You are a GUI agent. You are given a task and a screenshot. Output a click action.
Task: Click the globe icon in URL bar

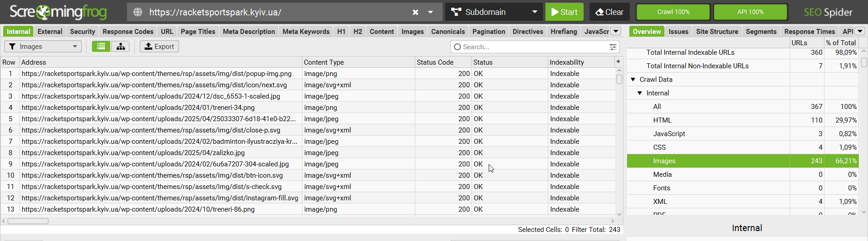click(x=138, y=12)
